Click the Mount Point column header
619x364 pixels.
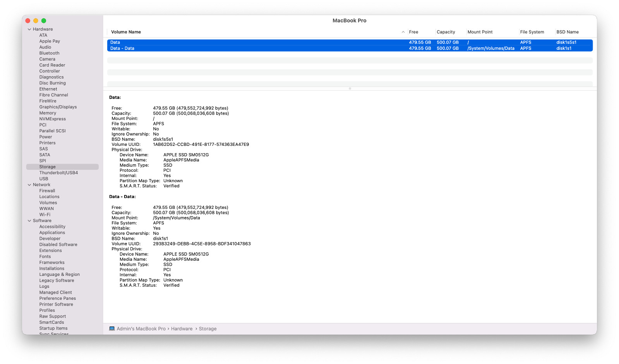480,32
